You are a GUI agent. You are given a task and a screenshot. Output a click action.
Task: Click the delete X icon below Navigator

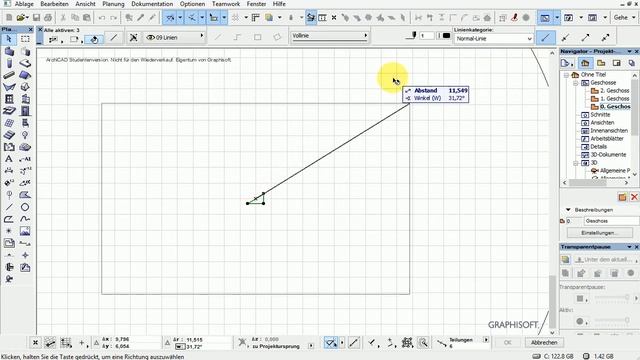click(634, 197)
